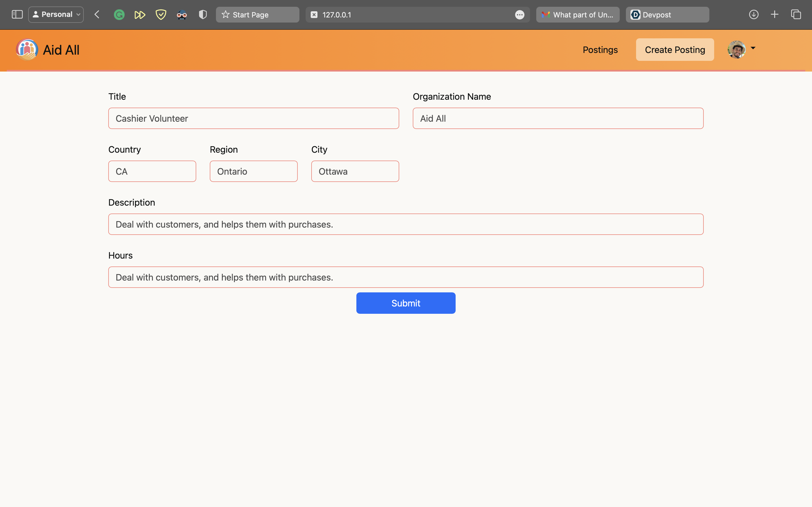Image resolution: width=812 pixels, height=507 pixels.
Task: Click the blue Submit button
Action: point(406,303)
